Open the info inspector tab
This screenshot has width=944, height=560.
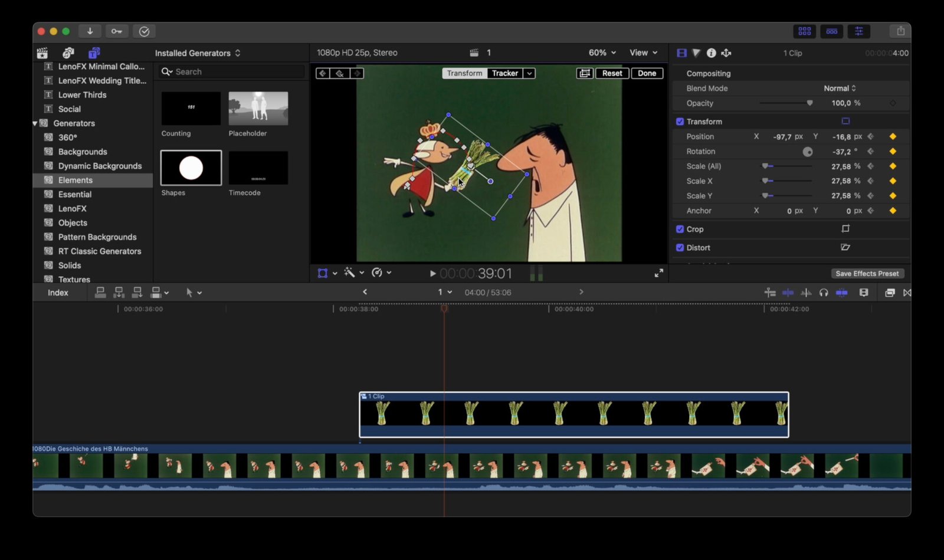coord(712,53)
